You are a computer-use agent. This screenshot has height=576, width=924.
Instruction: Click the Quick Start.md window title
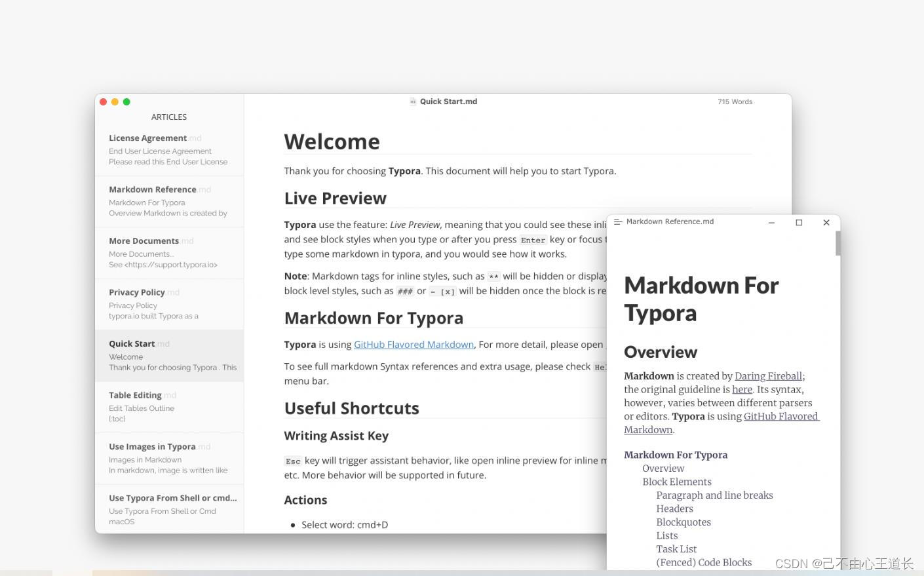[x=448, y=102]
